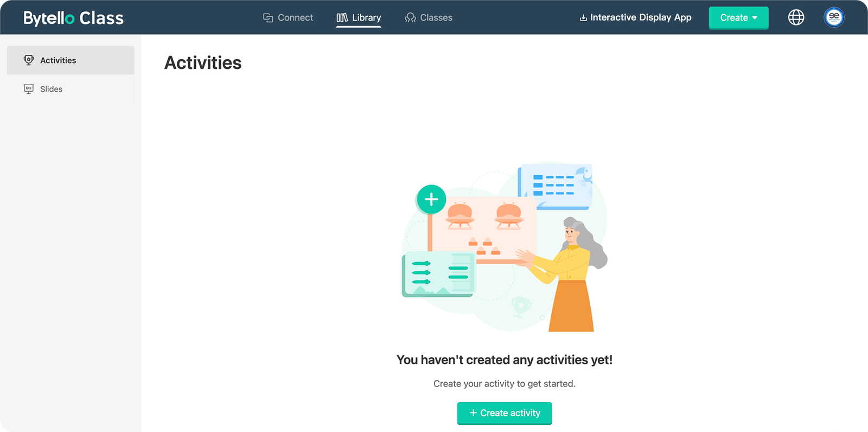Open the Interactive Display App link
Viewport: 868px width, 432px height.
641,17
